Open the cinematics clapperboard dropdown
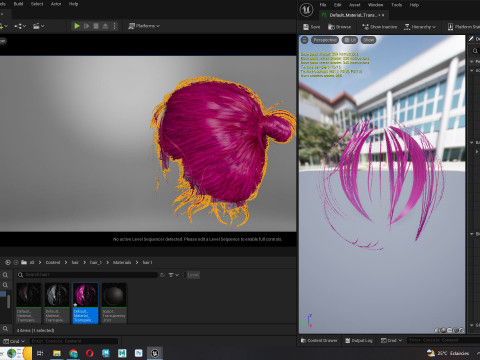480x360 pixels. pos(38,26)
